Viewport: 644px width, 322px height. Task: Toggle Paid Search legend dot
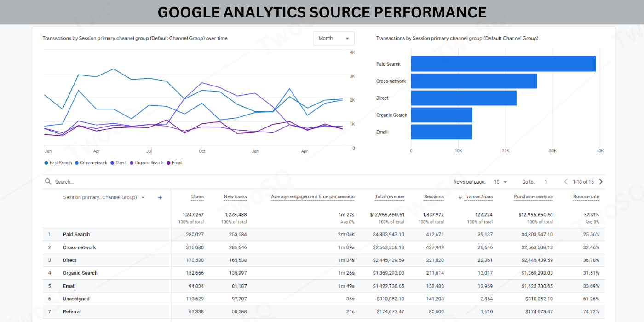(x=46, y=163)
